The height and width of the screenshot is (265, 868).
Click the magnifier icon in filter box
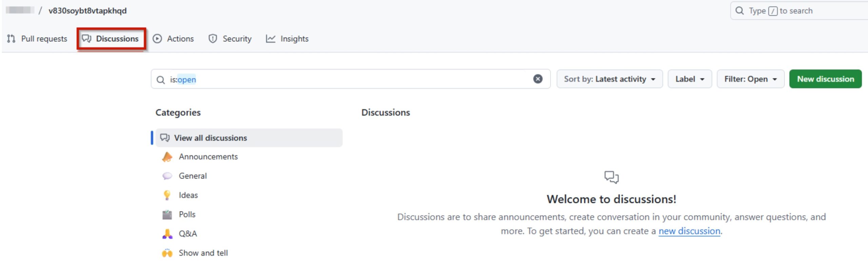click(x=160, y=80)
